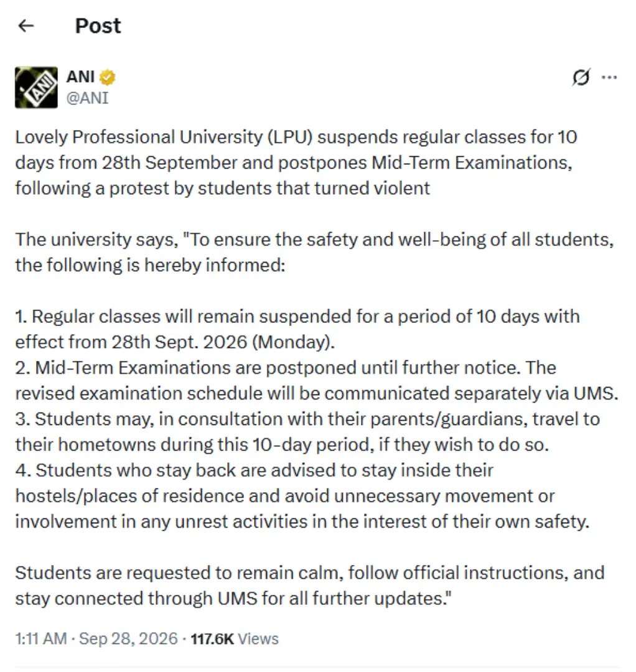Image resolution: width=636 pixels, height=672 pixels.
Task: View the 117.6K Views count
Action: [235, 639]
